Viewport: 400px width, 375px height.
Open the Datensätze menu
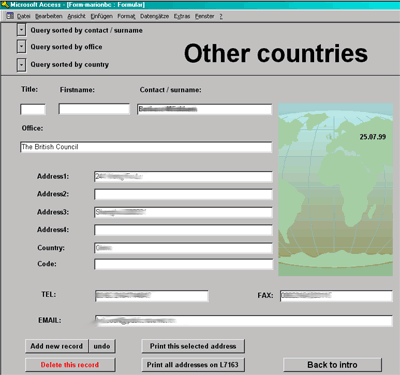pos(154,16)
